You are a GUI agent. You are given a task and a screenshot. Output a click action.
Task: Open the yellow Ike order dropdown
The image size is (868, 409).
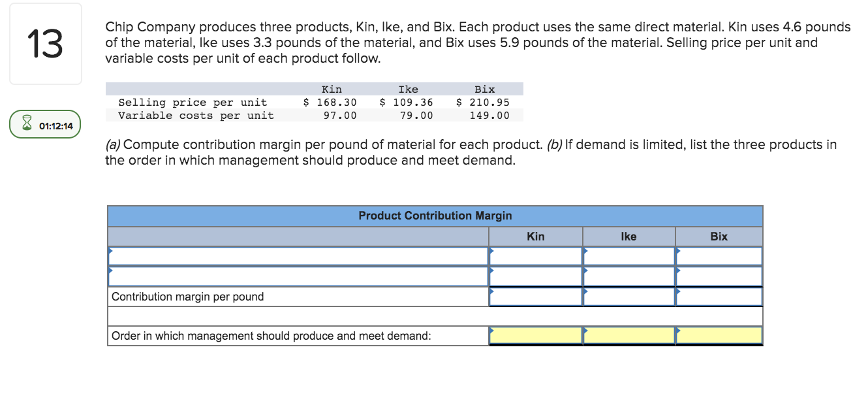[x=627, y=335]
